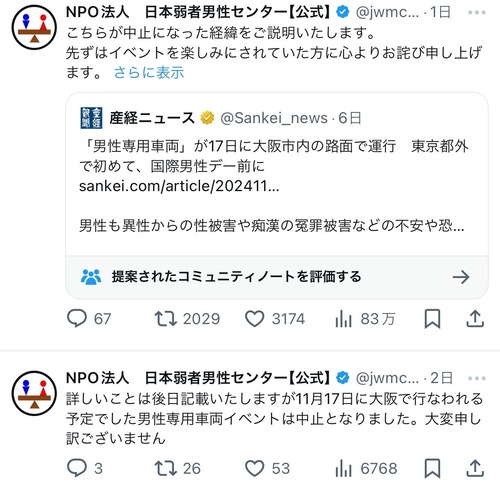Share the second post

[x=475, y=468]
